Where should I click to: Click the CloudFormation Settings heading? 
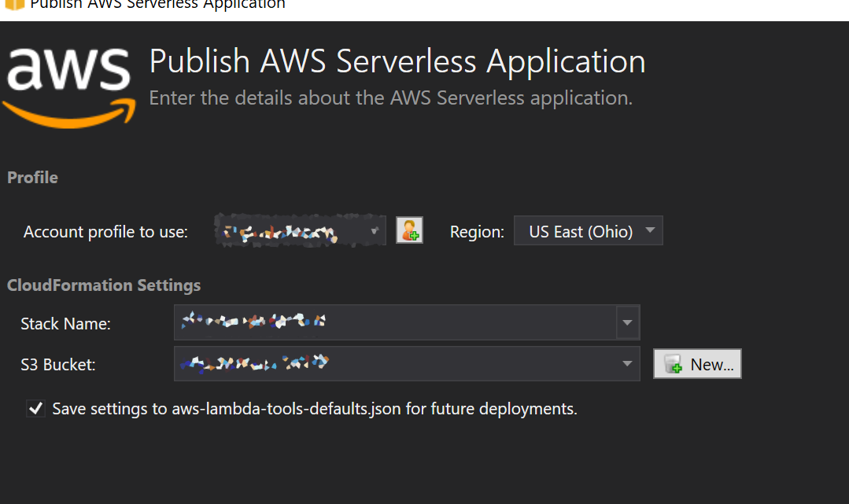click(104, 285)
